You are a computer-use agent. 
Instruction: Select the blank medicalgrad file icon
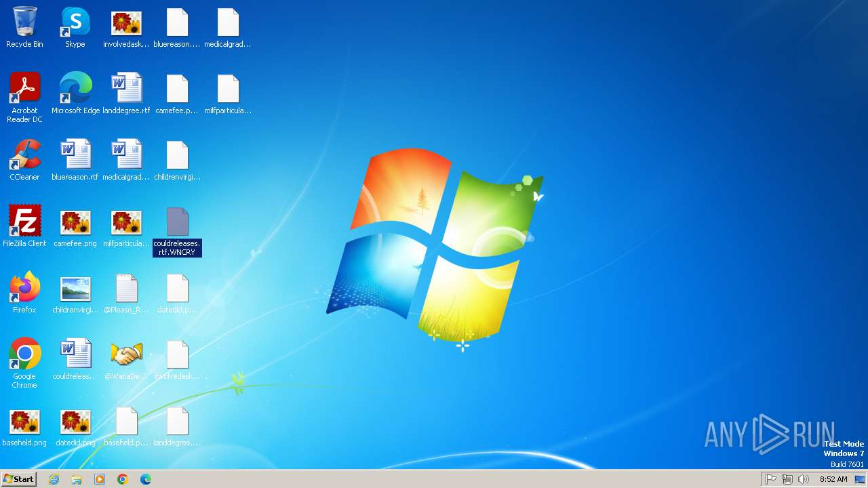point(228,28)
